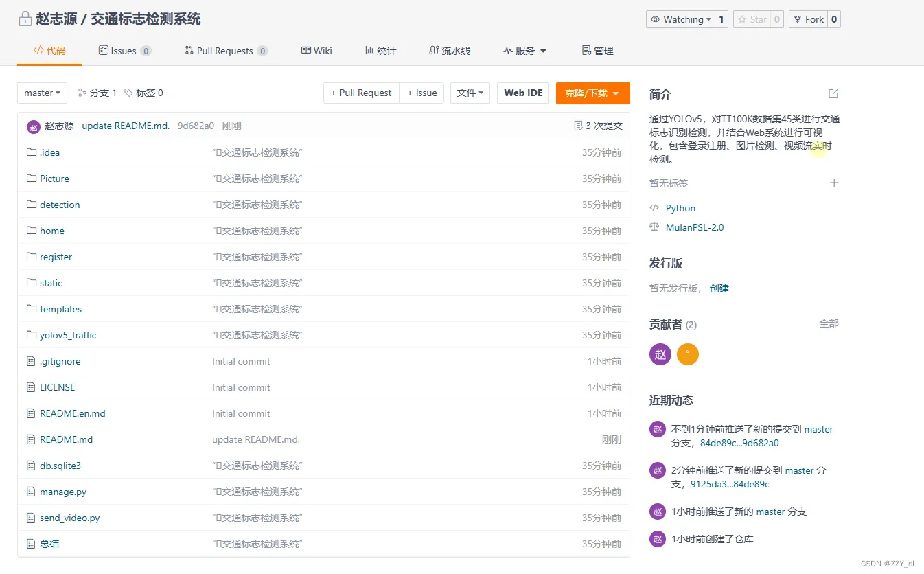
Task: Click the + Issue button
Action: (x=421, y=93)
